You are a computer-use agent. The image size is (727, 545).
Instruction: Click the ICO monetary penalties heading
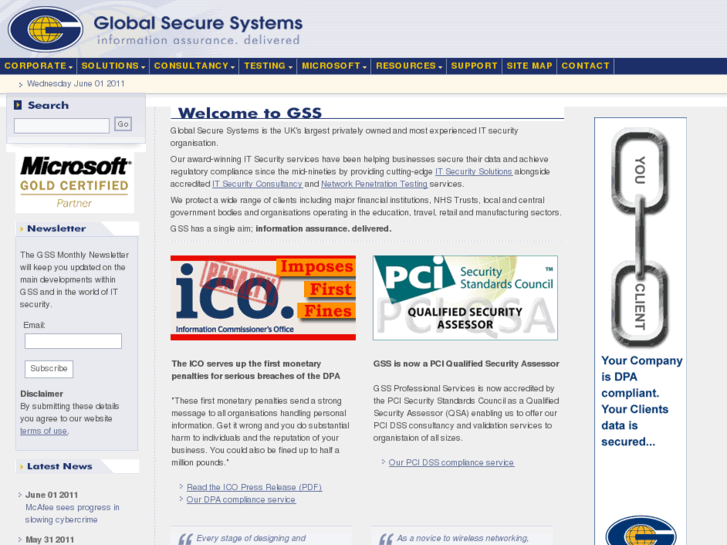pyautogui.click(x=255, y=370)
